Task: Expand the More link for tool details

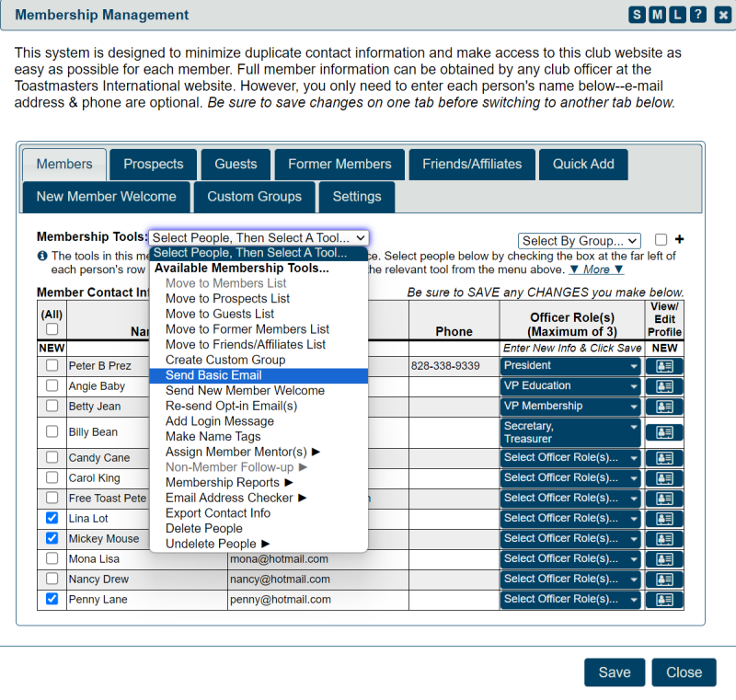Action: (x=596, y=270)
